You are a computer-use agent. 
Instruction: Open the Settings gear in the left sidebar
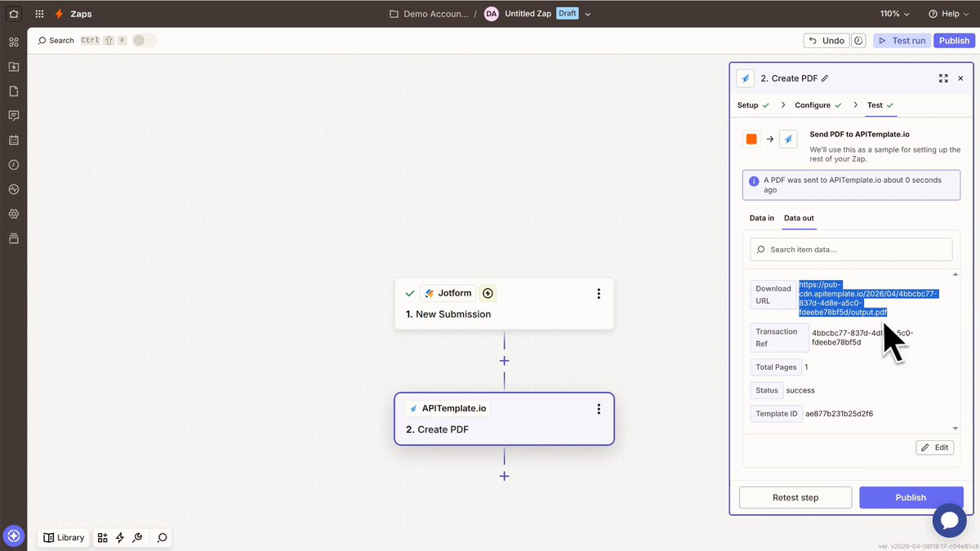pos(13,214)
